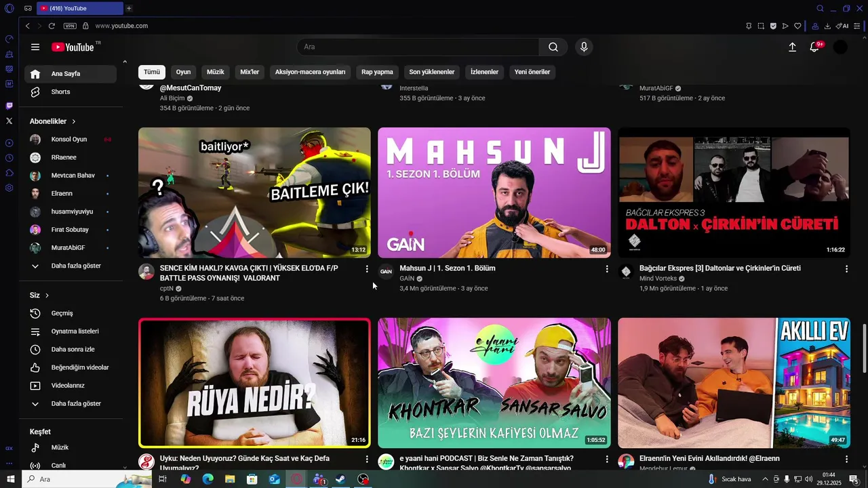Open X (Twitter) in Opera sidebar
The image size is (868, 488).
pos(9,121)
